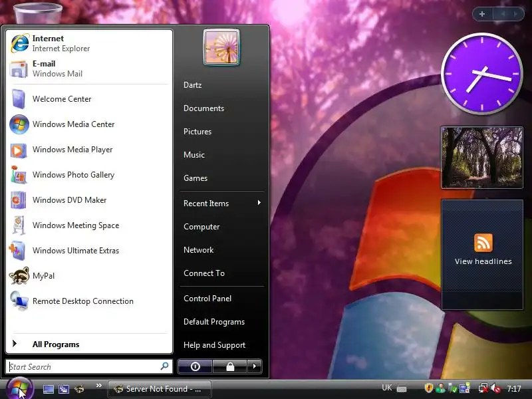This screenshot has width=532, height=399.
Task: Click the 7:17 taskbar clock
Action: click(514, 388)
